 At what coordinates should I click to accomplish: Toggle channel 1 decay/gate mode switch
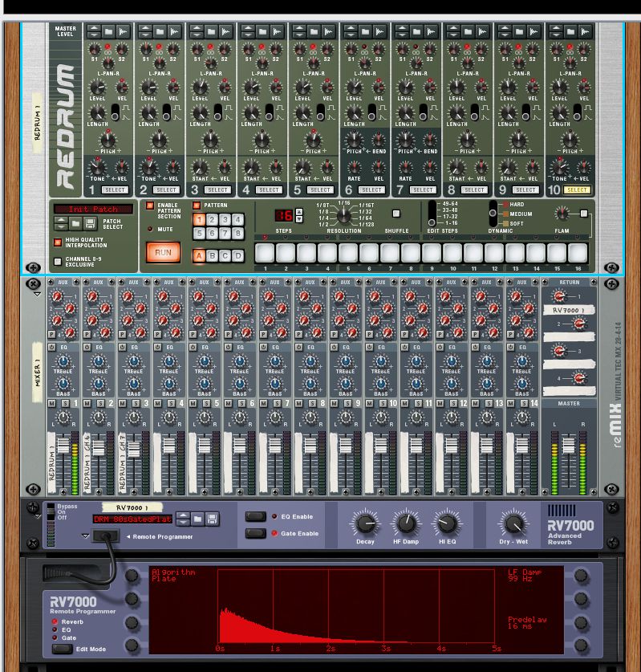pyautogui.click(x=116, y=112)
